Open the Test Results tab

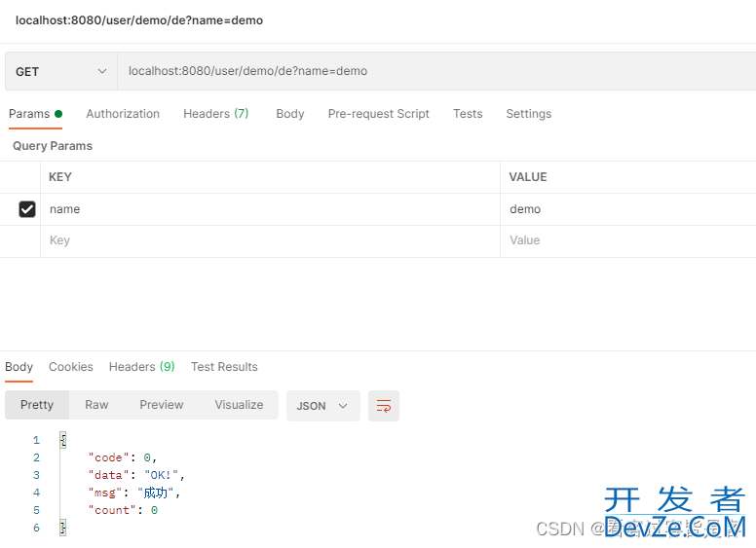tap(224, 367)
